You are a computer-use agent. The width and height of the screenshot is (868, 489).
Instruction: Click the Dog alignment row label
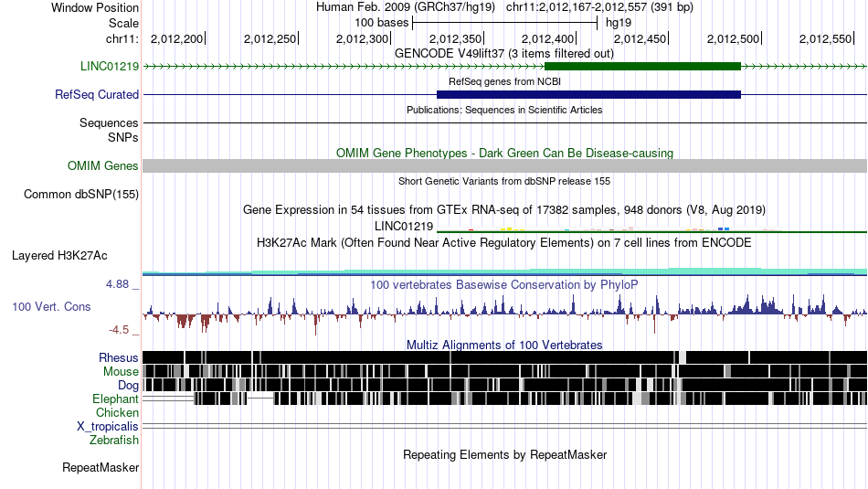coord(128,386)
